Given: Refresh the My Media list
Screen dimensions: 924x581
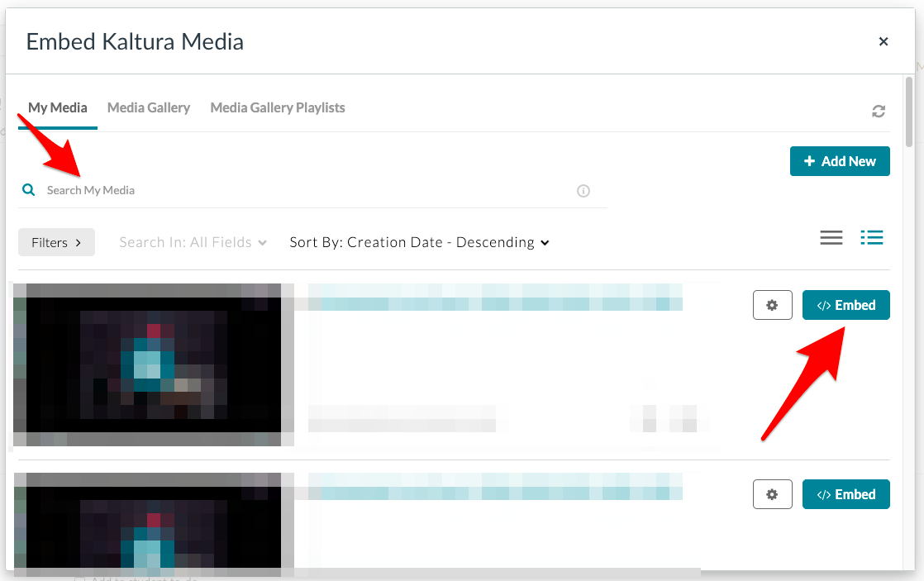Looking at the screenshot, I should (x=879, y=110).
